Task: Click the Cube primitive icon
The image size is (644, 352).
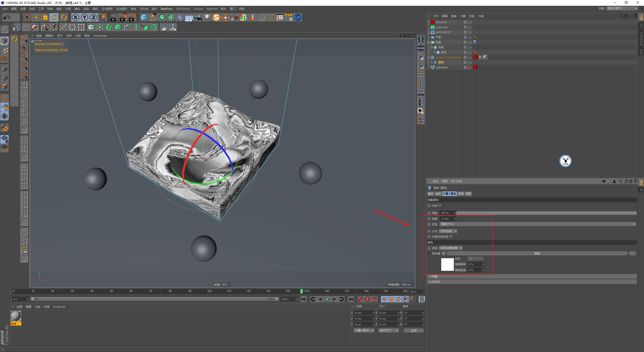Action: [x=144, y=17]
